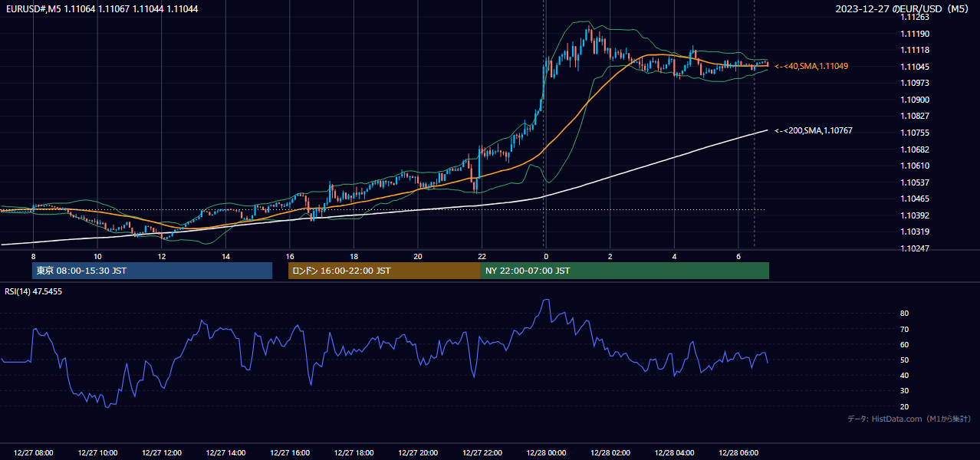Click the 12/28 00:00 bottom time label

546,453
